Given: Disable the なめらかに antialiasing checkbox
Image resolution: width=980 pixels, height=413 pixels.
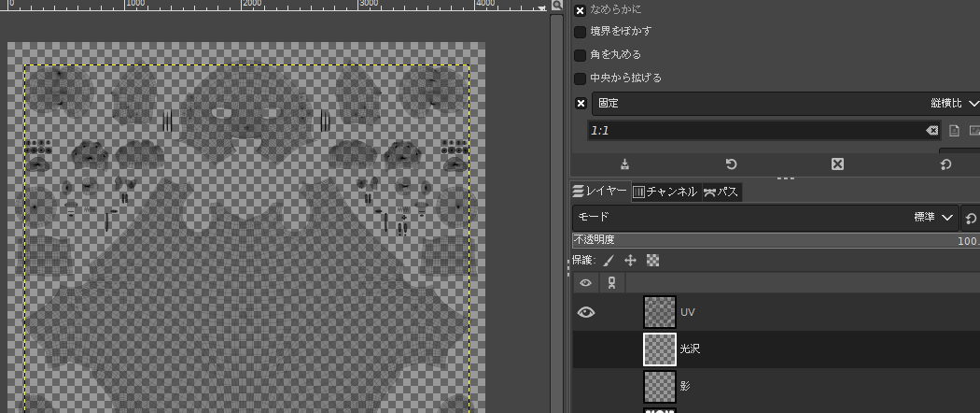Looking at the screenshot, I should pyautogui.click(x=580, y=10).
